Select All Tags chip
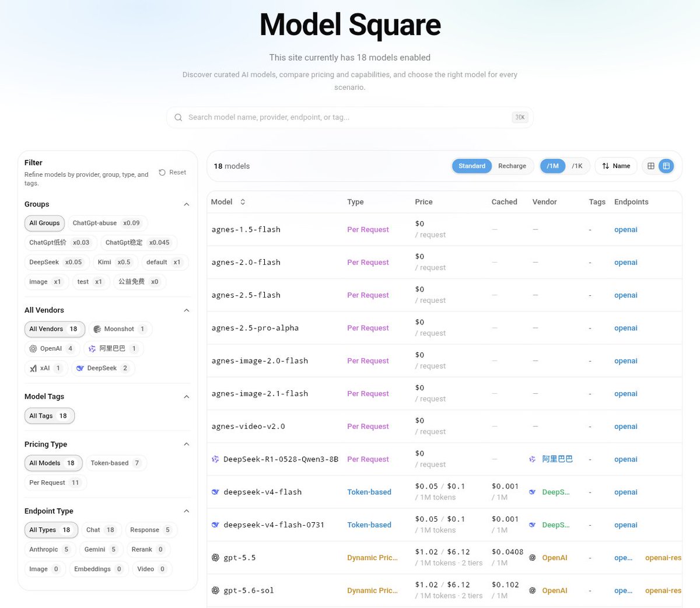 point(49,415)
